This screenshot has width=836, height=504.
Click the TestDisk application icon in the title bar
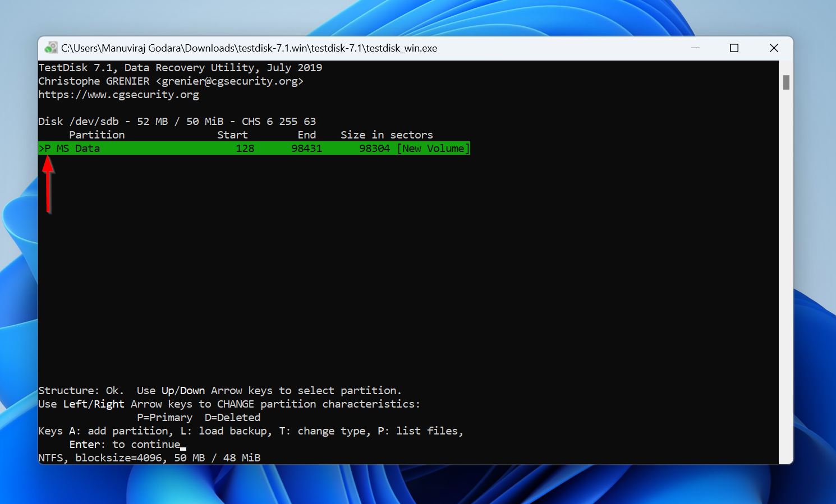[51, 48]
